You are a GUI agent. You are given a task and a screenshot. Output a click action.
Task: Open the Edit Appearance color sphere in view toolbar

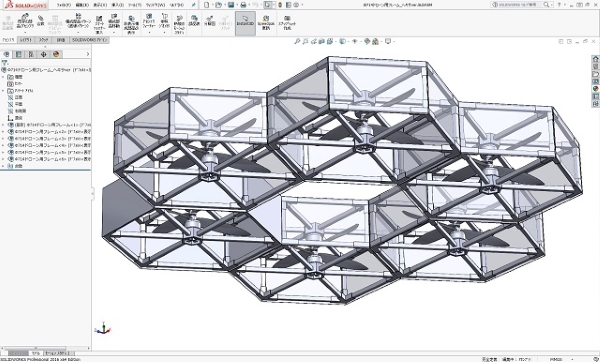367,41
